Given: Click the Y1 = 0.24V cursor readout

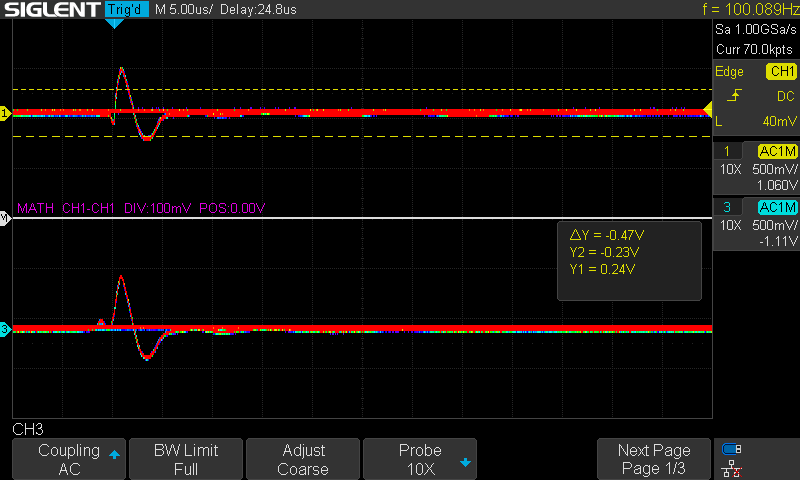Looking at the screenshot, I should (602, 269).
